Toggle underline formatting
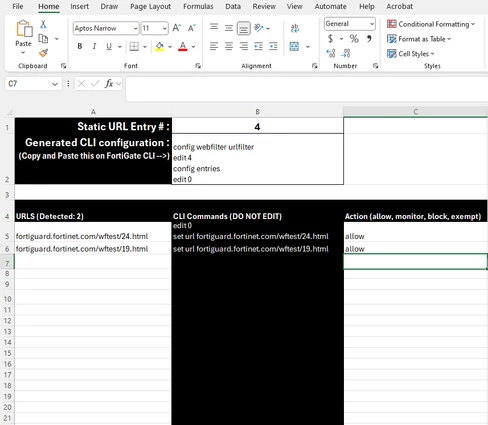 tap(109, 46)
